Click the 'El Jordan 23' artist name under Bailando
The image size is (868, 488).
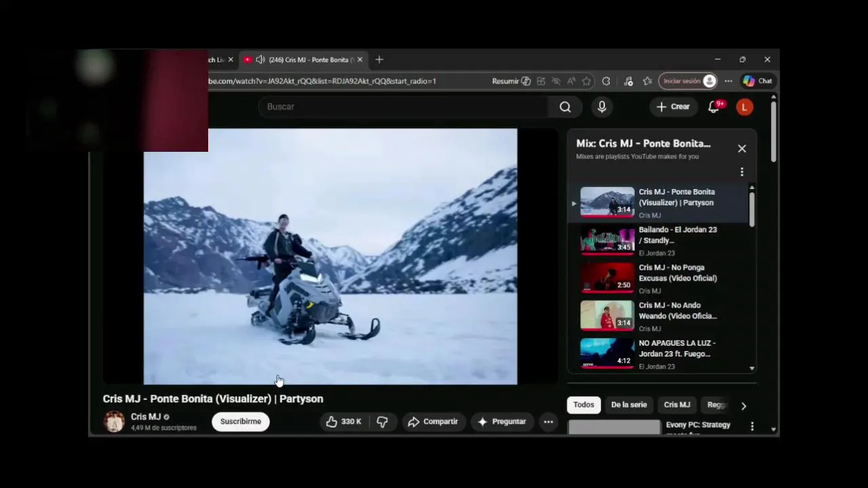pyautogui.click(x=656, y=253)
